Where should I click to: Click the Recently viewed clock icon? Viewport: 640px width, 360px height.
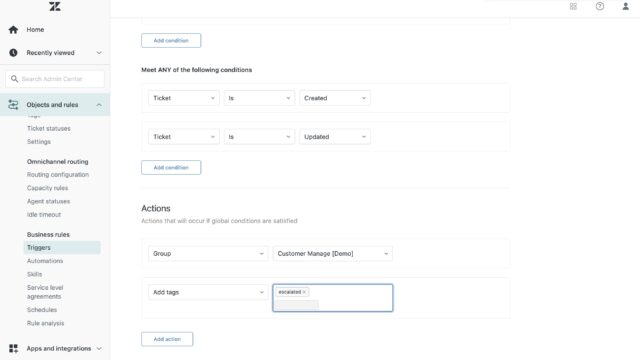click(x=13, y=53)
